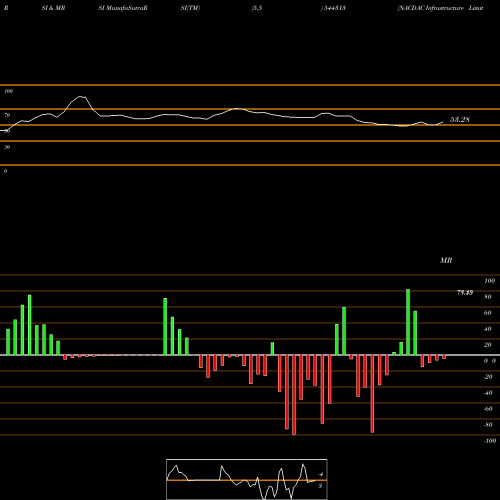
Task: Click the 0 label on the RSI panel axis
Action: pos(5,171)
